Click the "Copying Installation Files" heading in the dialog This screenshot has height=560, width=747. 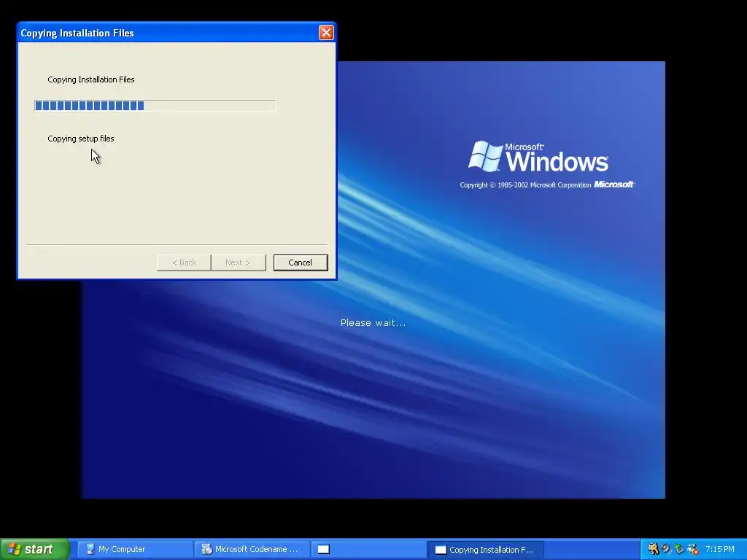pos(91,79)
